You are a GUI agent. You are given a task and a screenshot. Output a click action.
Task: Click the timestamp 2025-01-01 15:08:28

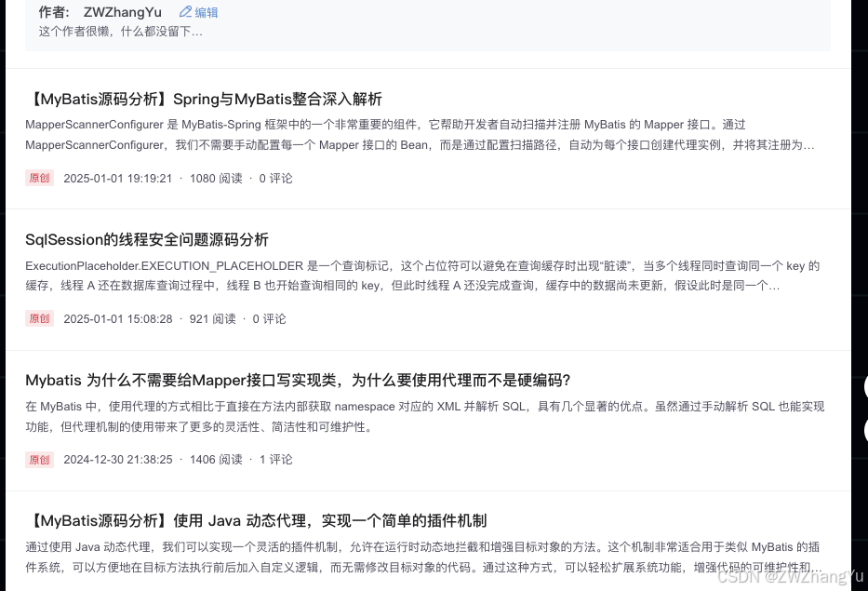click(118, 319)
